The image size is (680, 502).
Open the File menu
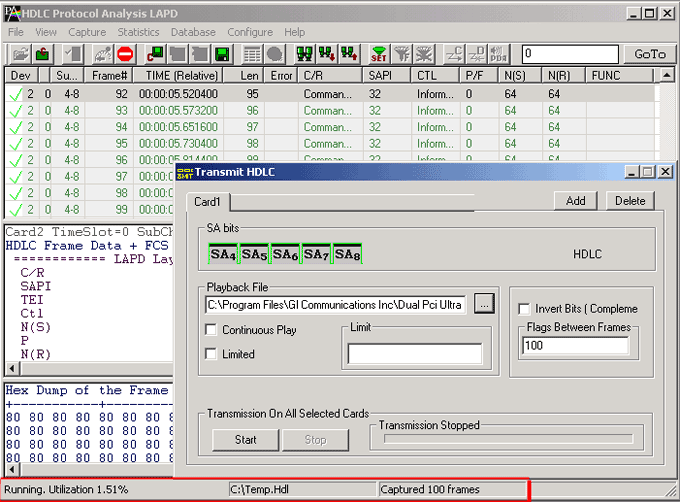tap(16, 32)
